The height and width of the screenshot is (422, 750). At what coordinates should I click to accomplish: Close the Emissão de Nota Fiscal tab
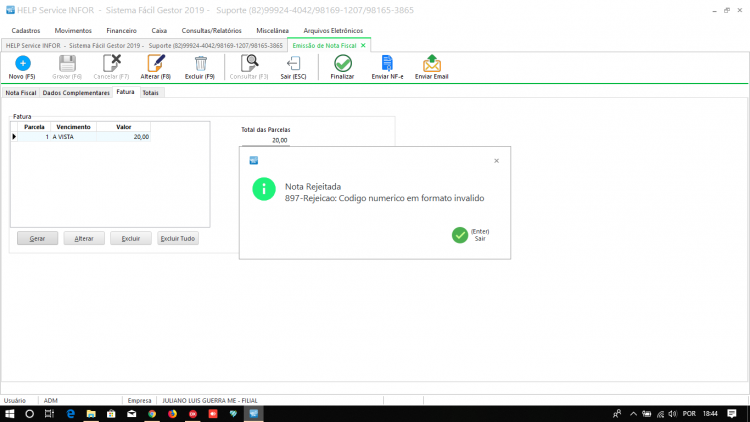point(363,45)
